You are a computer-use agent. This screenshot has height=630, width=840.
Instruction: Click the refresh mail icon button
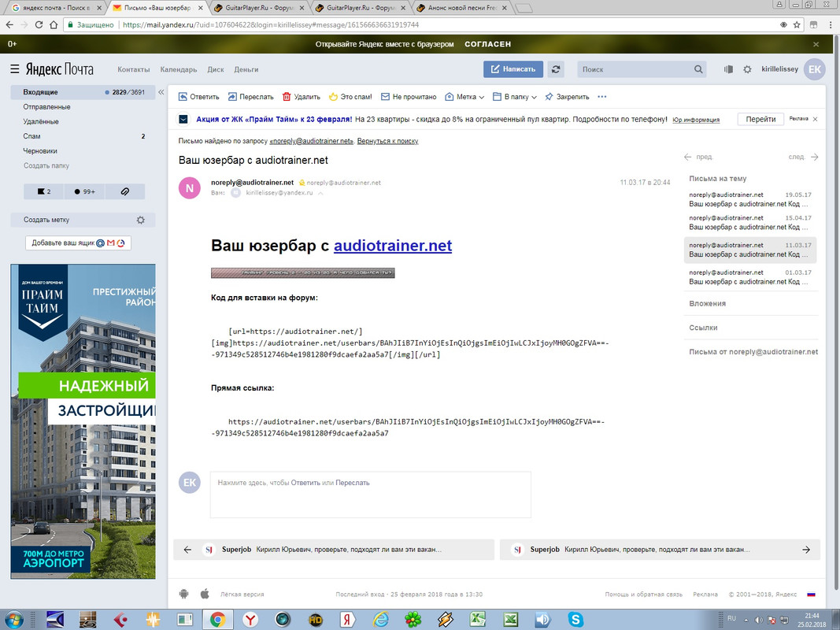(556, 69)
